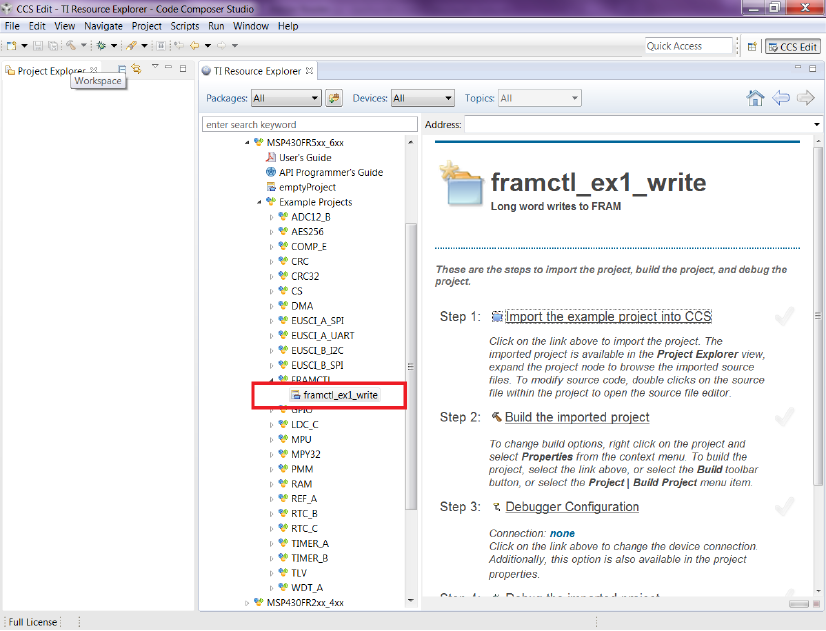The height and width of the screenshot is (631, 826).
Task: Click the blue back arrow in Resource Explorer
Action: click(781, 98)
